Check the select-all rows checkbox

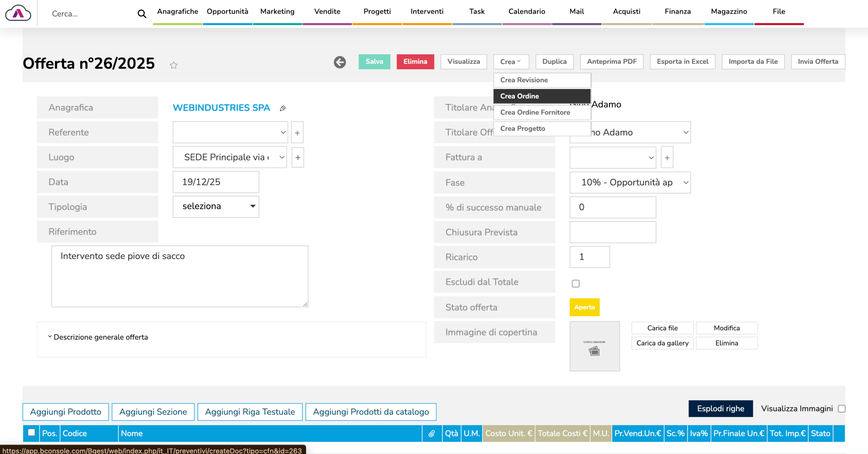(32, 433)
